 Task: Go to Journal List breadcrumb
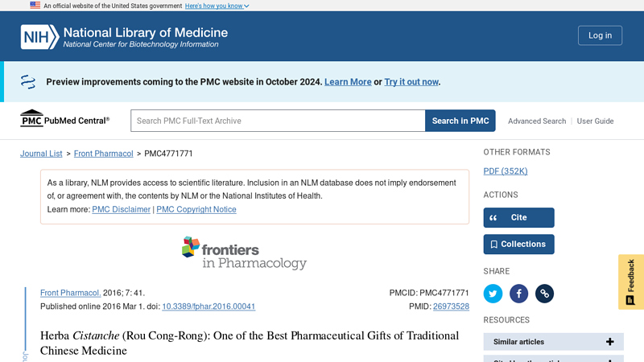click(41, 154)
